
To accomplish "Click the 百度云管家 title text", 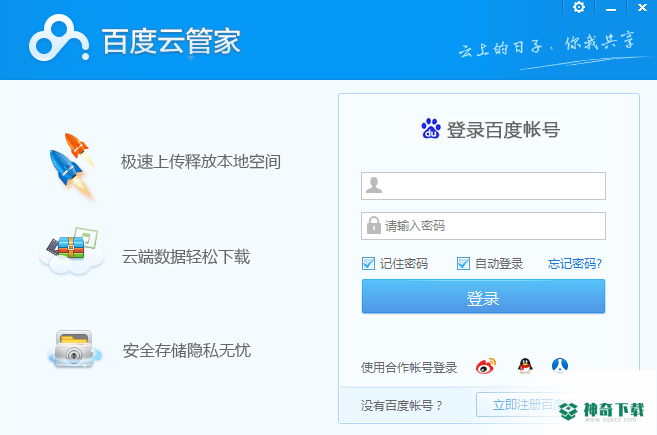I will point(171,41).
